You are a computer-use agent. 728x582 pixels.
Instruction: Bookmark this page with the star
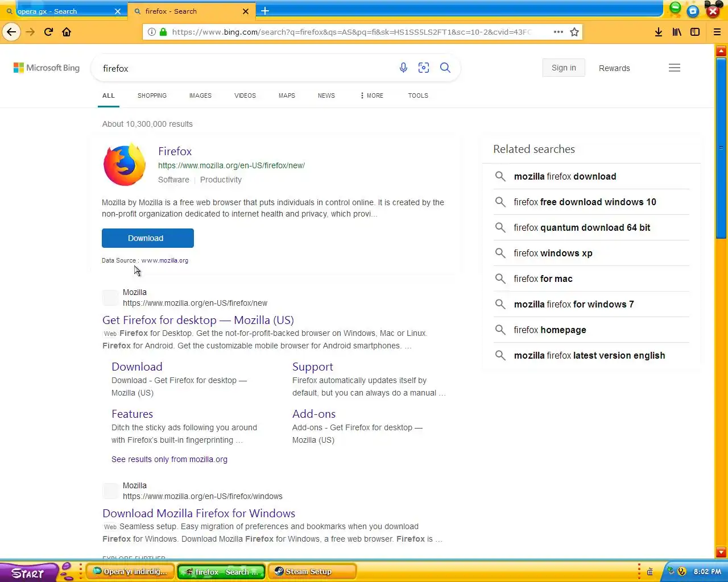(x=574, y=32)
